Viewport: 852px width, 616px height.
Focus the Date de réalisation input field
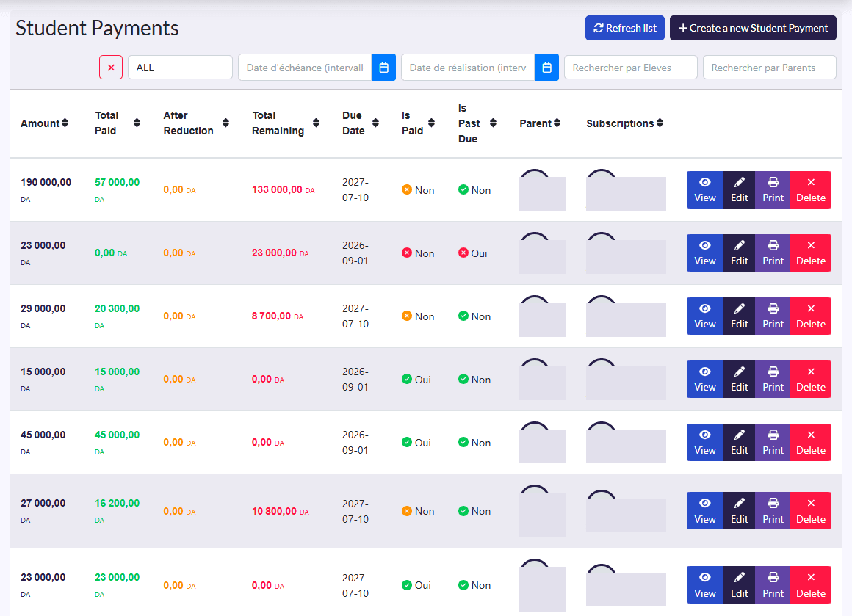click(x=468, y=68)
